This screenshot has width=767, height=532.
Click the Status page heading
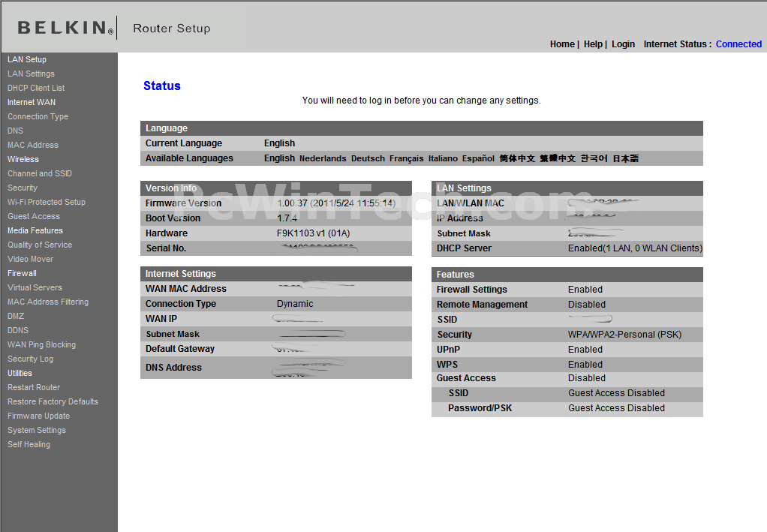(x=162, y=86)
